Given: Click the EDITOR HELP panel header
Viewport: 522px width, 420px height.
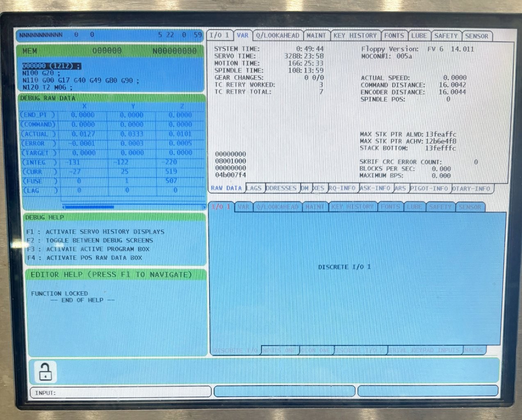Looking at the screenshot, I should (111, 275).
